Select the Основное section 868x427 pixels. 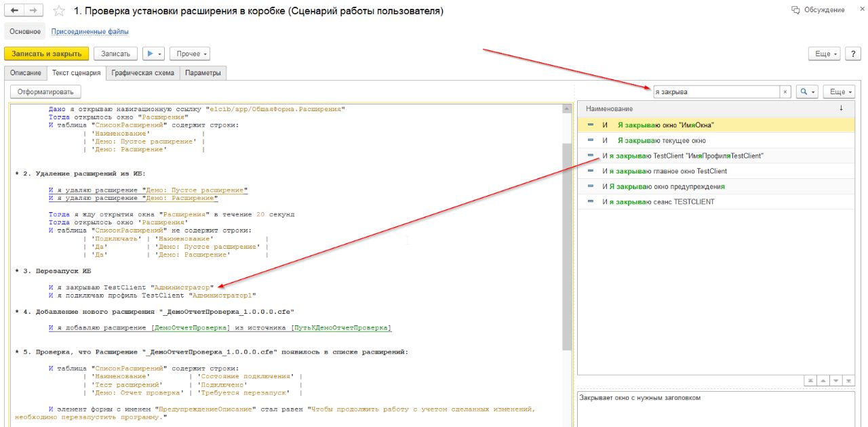pos(25,31)
